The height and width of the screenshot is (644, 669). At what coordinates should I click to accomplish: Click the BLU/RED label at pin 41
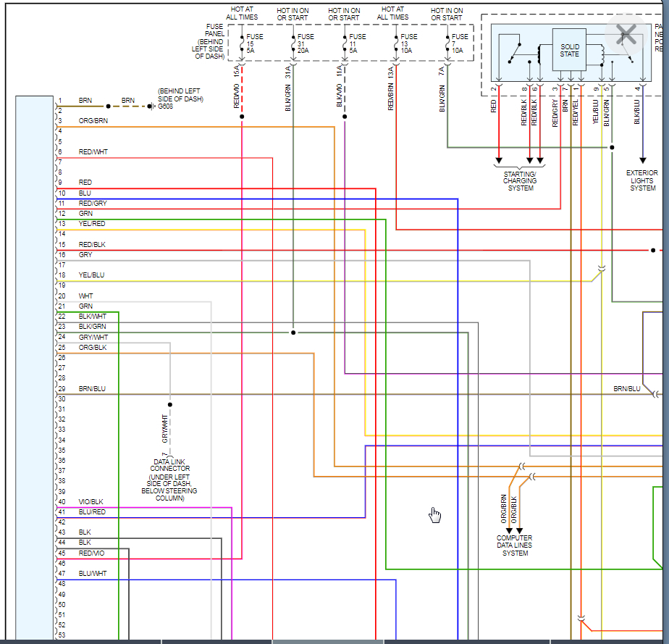(x=92, y=511)
